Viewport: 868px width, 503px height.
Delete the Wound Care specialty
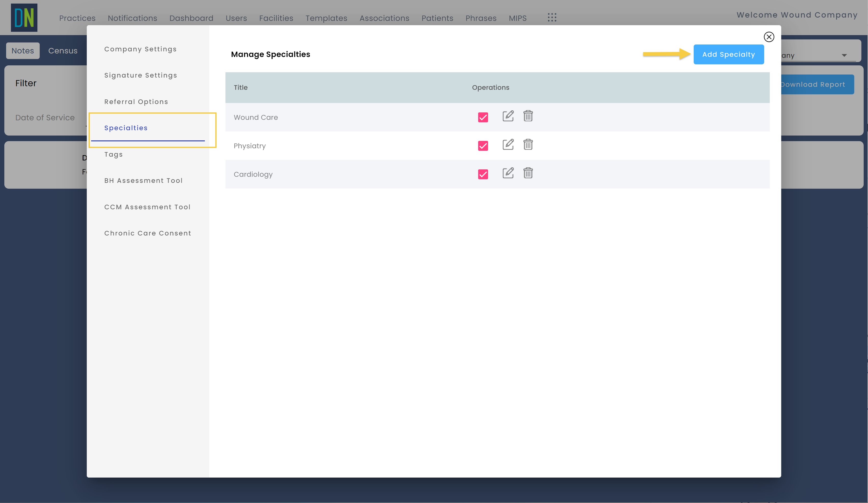pyautogui.click(x=528, y=116)
